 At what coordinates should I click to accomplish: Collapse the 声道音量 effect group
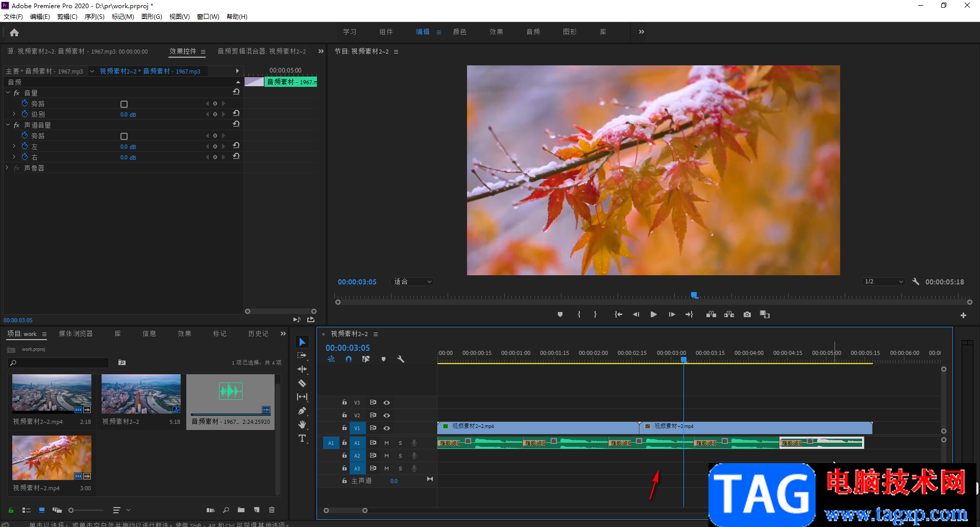point(8,125)
